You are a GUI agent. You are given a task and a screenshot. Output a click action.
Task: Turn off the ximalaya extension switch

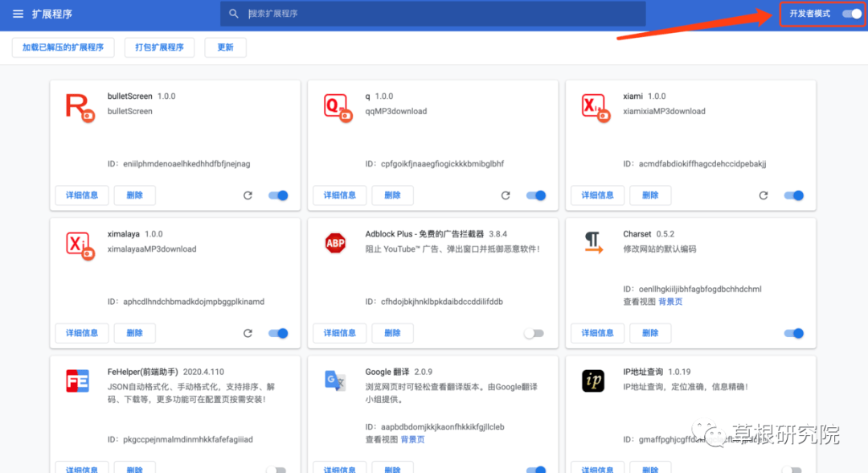point(278,333)
